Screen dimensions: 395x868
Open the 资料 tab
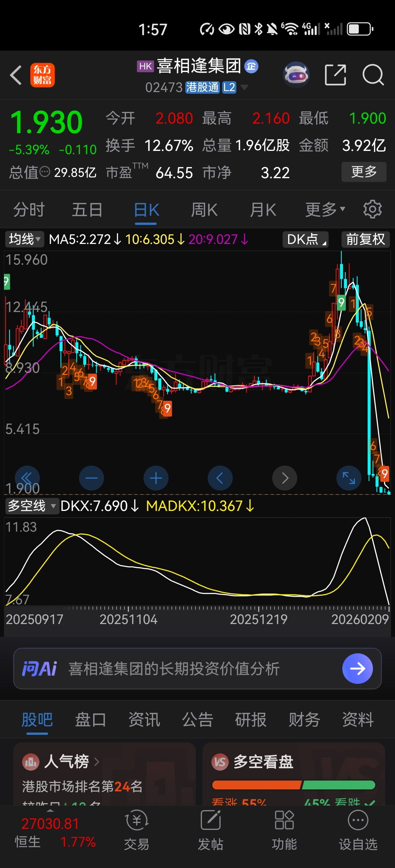click(358, 720)
